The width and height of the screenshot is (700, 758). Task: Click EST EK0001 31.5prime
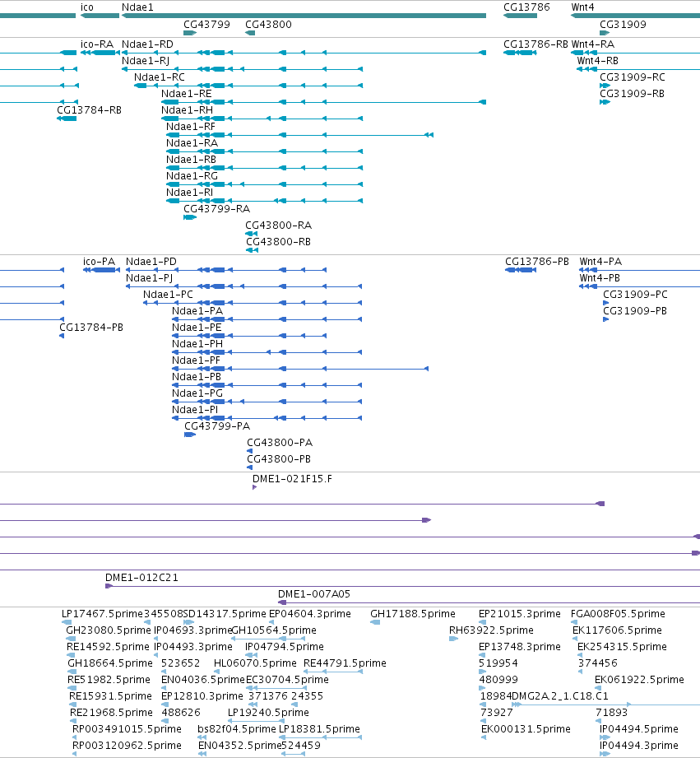coord(484,737)
